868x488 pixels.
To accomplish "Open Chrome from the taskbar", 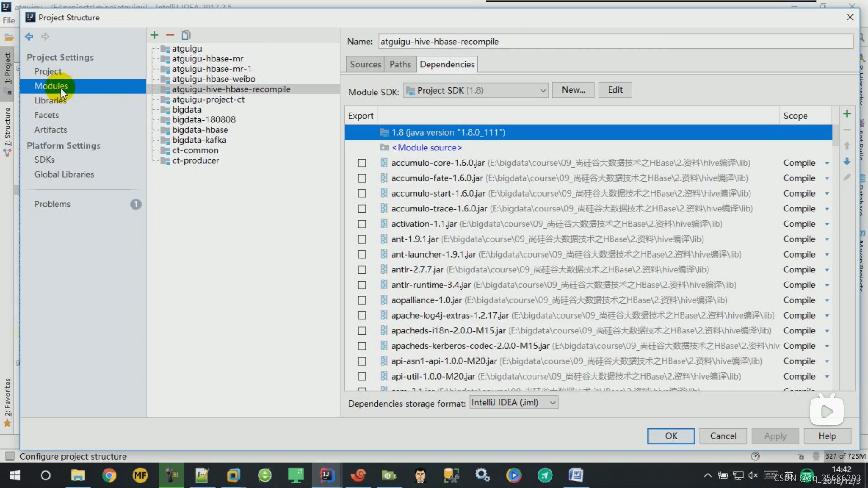I will click(108, 475).
